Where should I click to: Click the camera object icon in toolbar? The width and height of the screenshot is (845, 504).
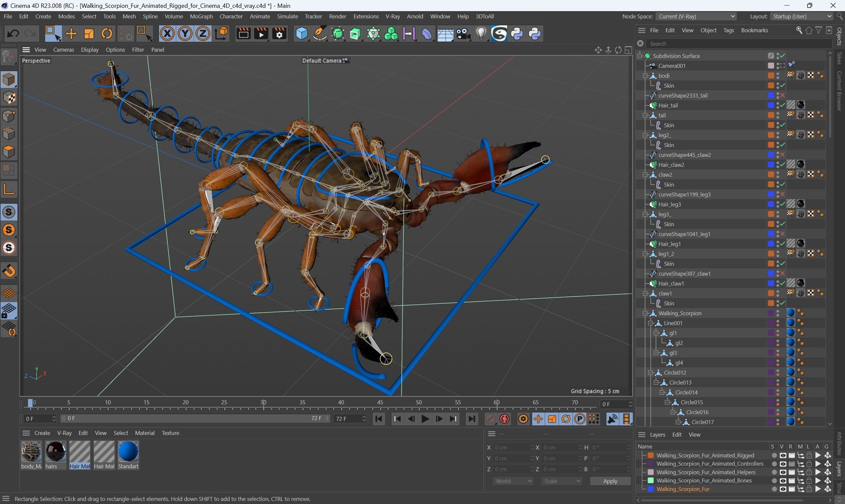[463, 34]
